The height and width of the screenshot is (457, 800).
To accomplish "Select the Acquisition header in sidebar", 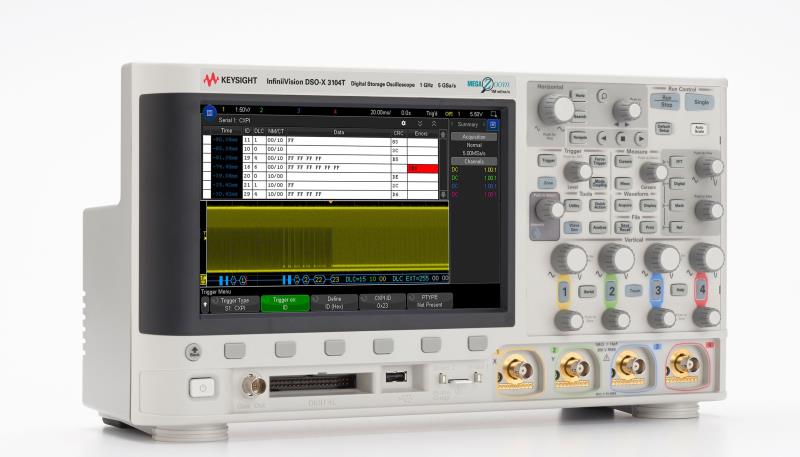I will coord(474,137).
